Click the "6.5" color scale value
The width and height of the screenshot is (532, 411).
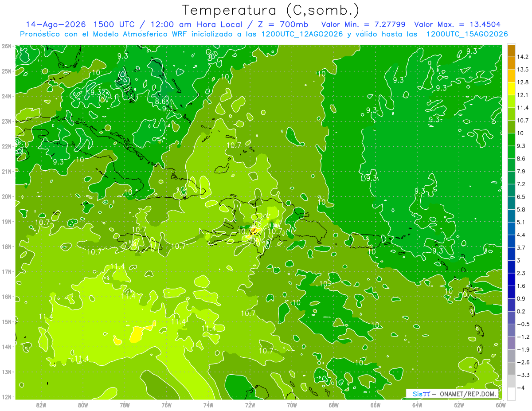click(x=521, y=196)
